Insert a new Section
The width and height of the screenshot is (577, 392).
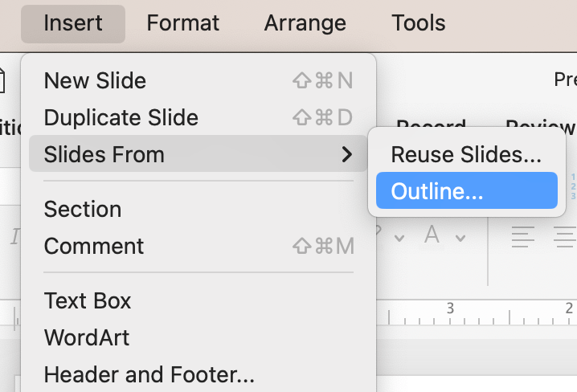[83, 209]
